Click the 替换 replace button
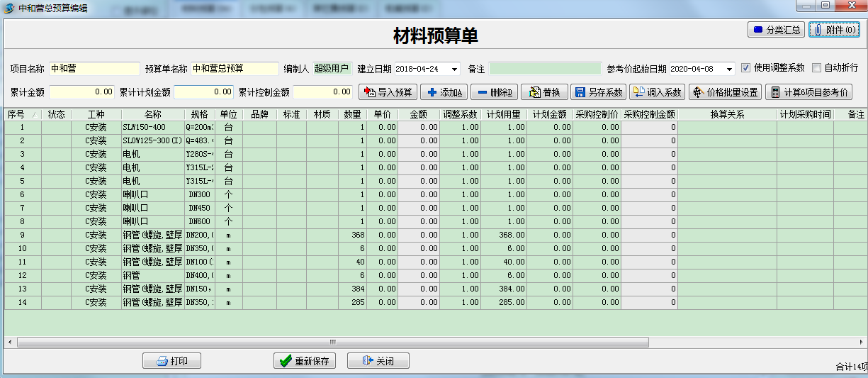 pos(544,92)
